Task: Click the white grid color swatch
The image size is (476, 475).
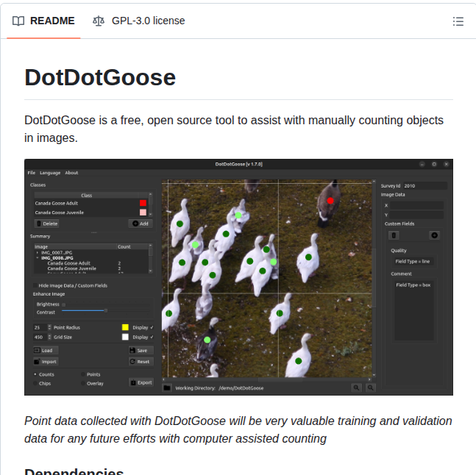Action: 125,337
